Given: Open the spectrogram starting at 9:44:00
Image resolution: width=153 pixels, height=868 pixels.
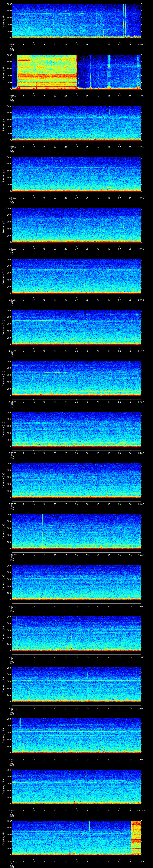Looking at the screenshot, I should [x=77, y=21].
